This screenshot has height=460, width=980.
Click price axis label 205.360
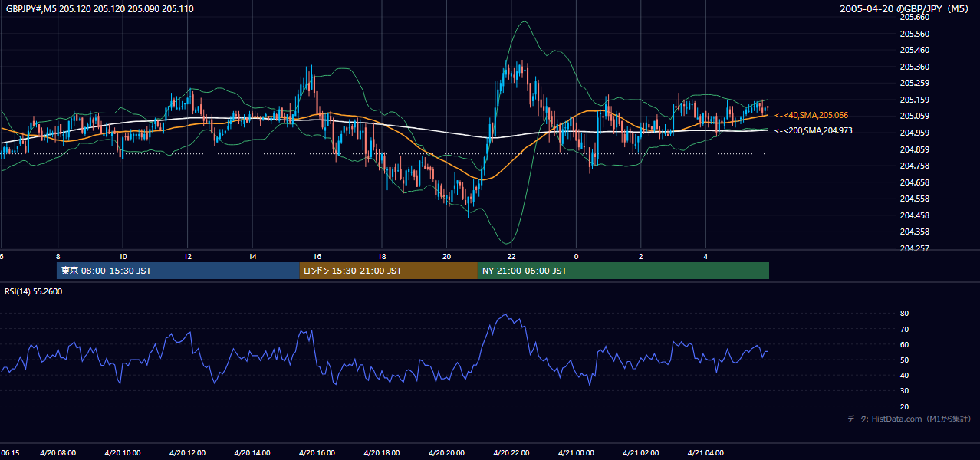(915, 67)
